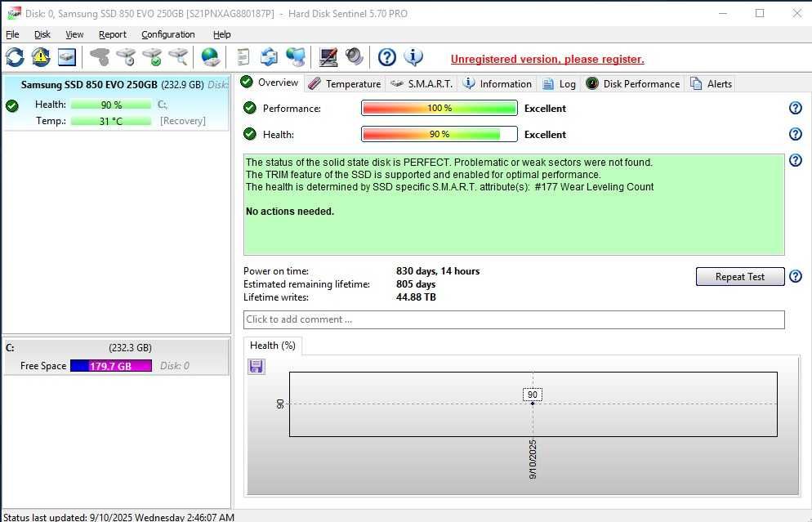
Task: Click the help icon beside Health rating
Action: (796, 134)
